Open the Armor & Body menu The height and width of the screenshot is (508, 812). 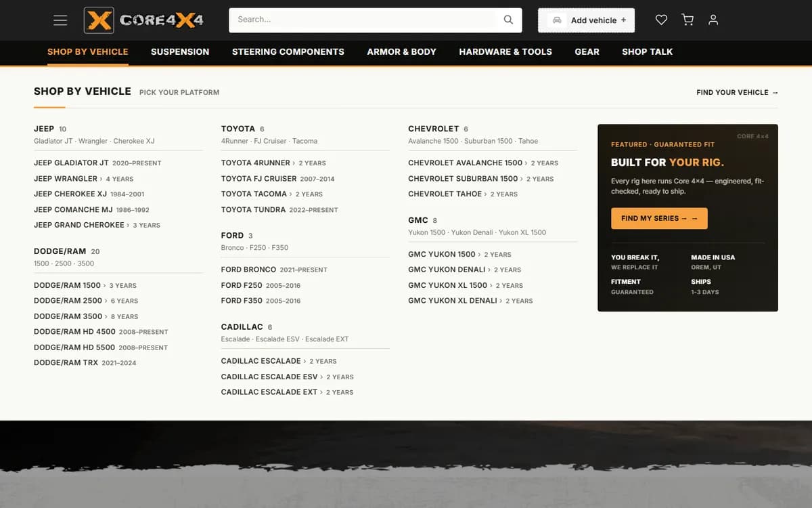click(x=402, y=51)
